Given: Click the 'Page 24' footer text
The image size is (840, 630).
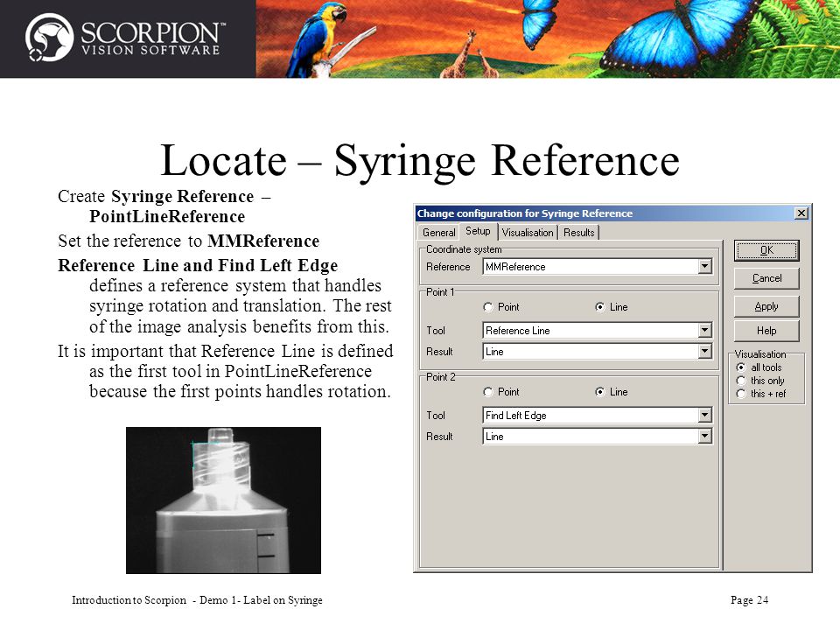Looking at the screenshot, I should 750,600.
